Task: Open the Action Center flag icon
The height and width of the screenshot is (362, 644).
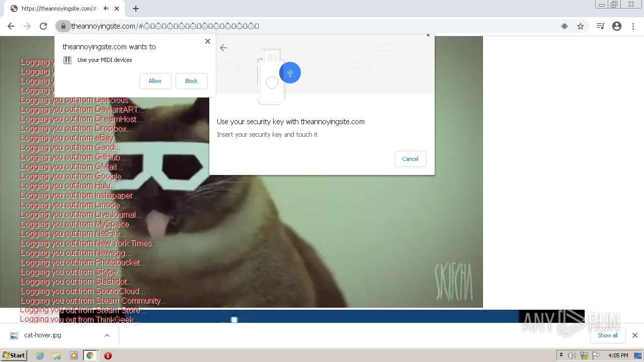Action: pyautogui.click(x=596, y=355)
